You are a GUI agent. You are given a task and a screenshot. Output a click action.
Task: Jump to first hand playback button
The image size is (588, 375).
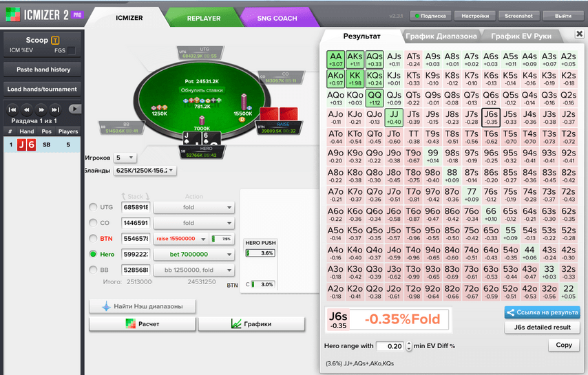coord(12,110)
